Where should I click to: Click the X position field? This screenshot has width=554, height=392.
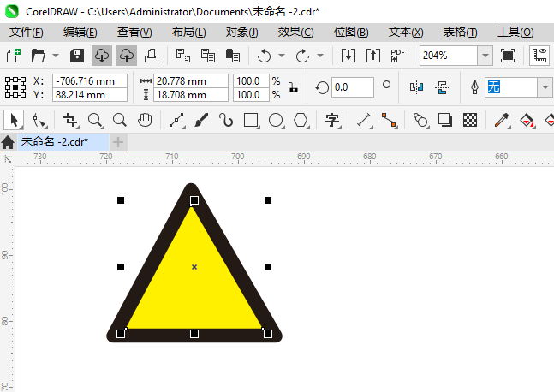pyautogui.click(x=90, y=80)
